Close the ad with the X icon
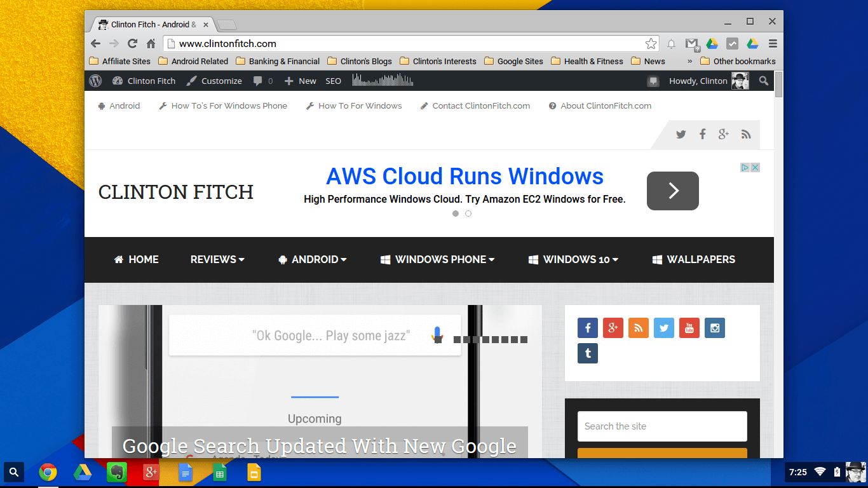 click(756, 168)
